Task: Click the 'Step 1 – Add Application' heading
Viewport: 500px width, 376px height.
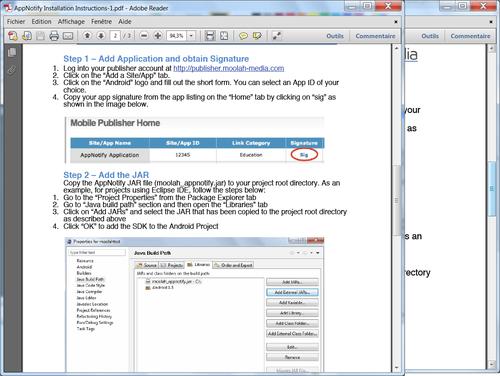Action: (x=156, y=59)
